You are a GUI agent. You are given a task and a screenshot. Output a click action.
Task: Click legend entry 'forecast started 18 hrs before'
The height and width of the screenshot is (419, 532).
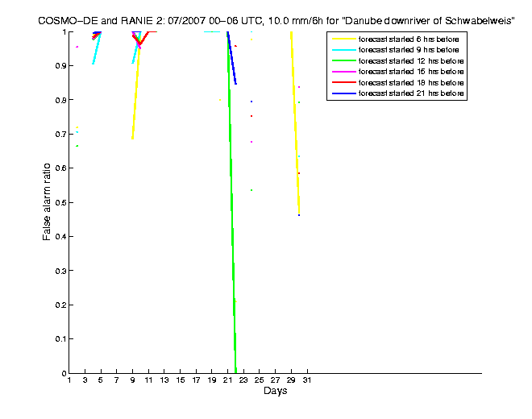click(x=411, y=83)
